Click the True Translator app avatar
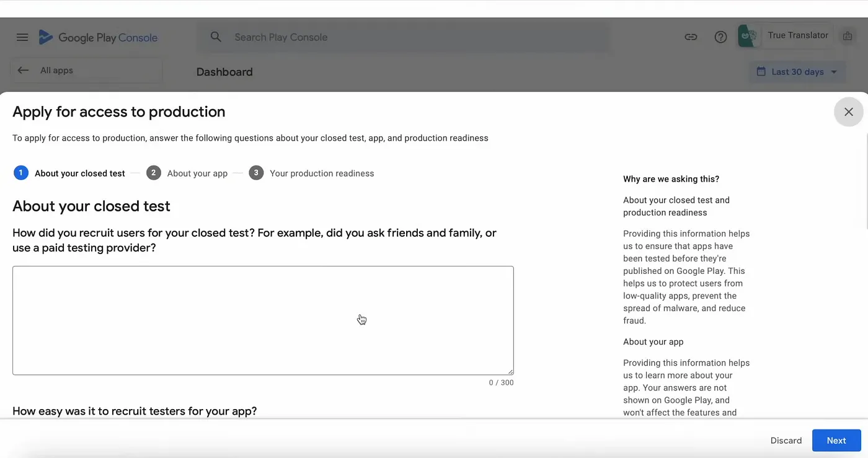Screen dimensions: 868x458 pos(748,37)
